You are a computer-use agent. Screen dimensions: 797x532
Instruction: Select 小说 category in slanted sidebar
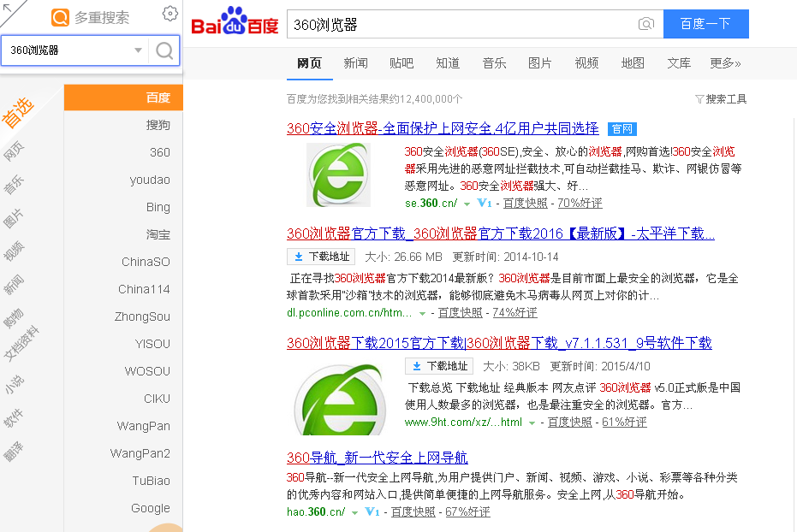pos(14,384)
